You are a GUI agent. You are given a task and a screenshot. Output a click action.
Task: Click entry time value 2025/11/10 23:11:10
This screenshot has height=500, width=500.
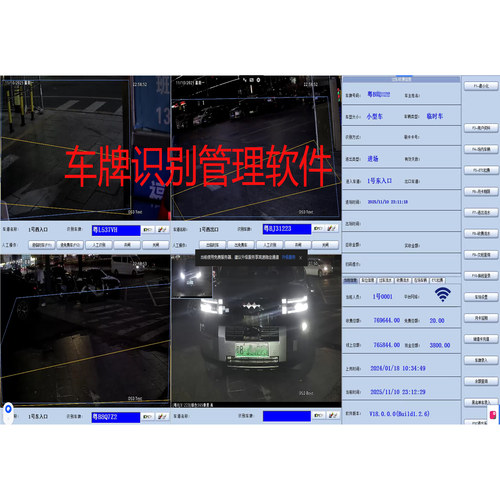[388, 202]
